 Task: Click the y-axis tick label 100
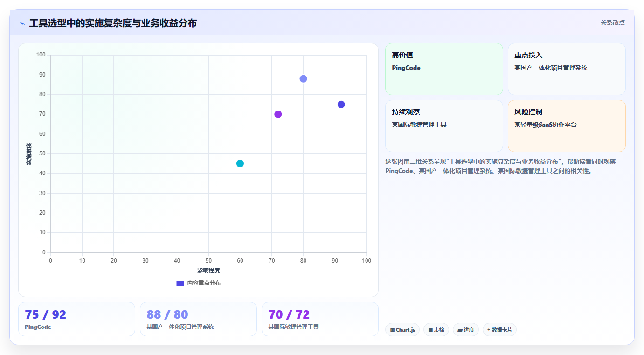[41, 55]
